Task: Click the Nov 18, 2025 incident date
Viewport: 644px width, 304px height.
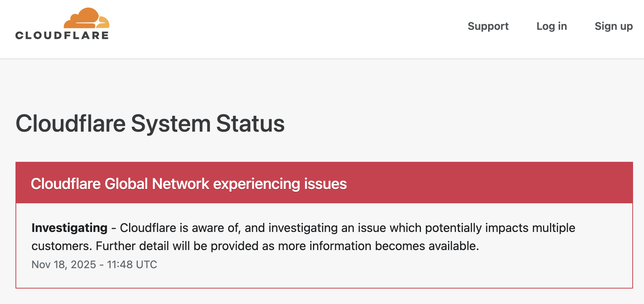Action: pyautogui.click(x=63, y=264)
